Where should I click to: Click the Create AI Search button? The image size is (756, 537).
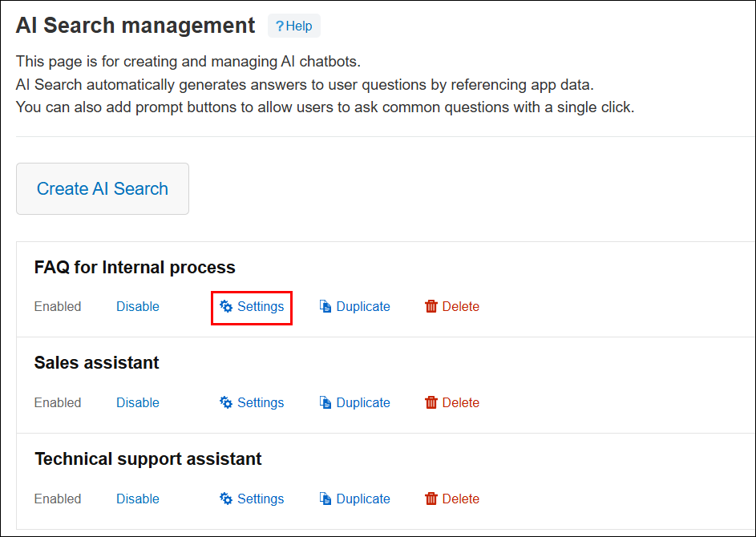pos(102,188)
